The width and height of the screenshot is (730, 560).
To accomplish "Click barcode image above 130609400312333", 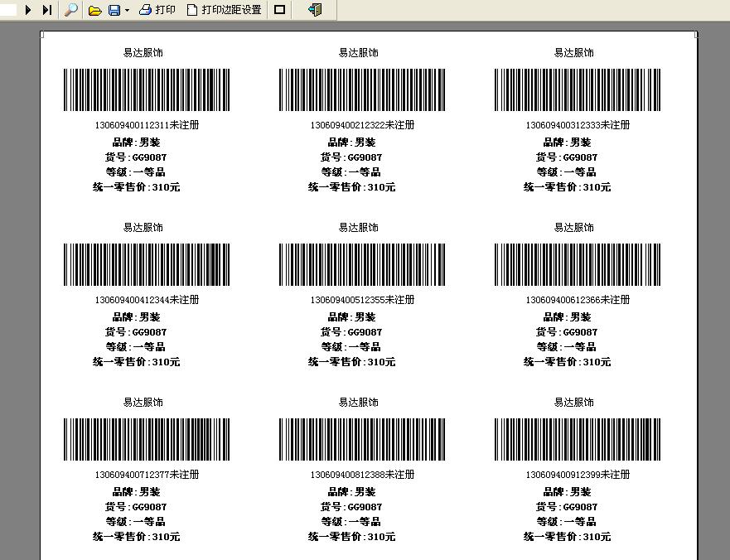I will (578, 89).
